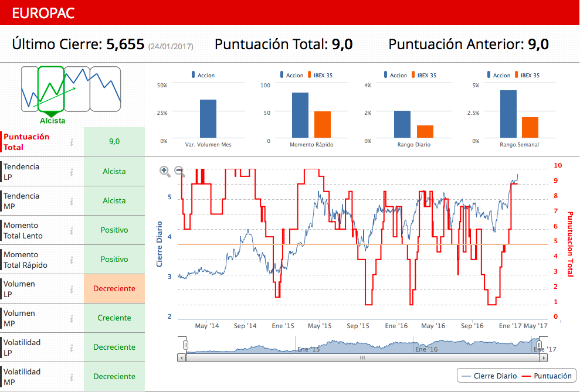Click Positivo value for Momento Total Lento
Image resolution: width=580 pixels, height=392 pixels.
tap(114, 230)
